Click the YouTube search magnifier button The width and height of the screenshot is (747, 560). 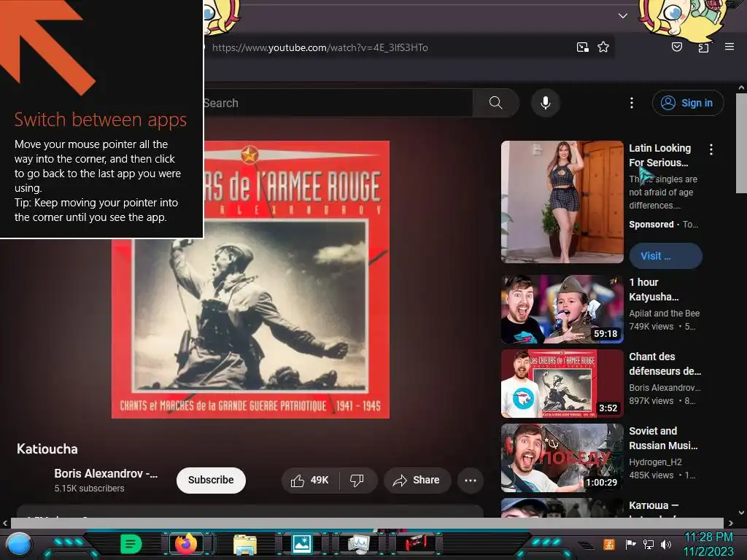pyautogui.click(x=495, y=103)
